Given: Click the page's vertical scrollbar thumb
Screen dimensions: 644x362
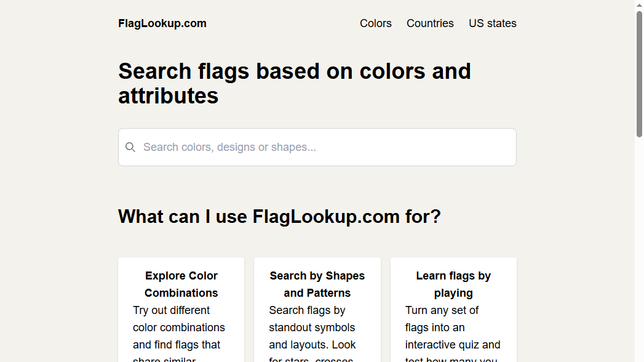Looking at the screenshot, I should coord(639,74).
